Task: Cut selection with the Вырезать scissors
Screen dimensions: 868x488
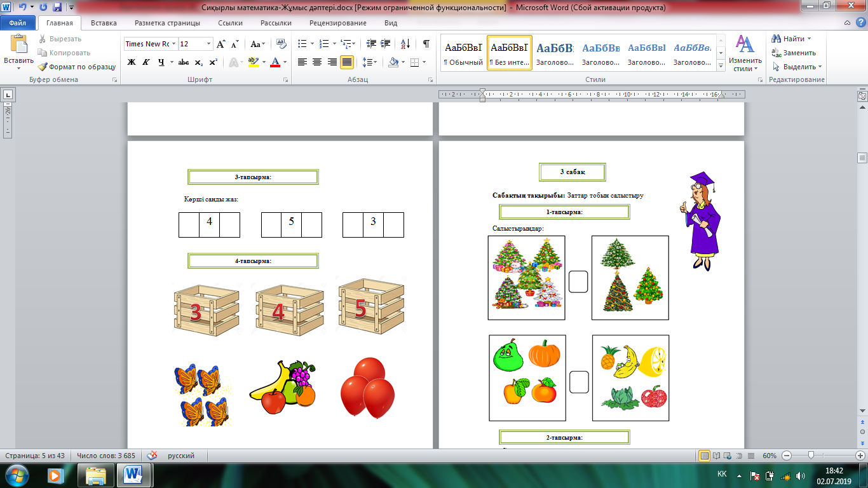Action: click(59, 39)
